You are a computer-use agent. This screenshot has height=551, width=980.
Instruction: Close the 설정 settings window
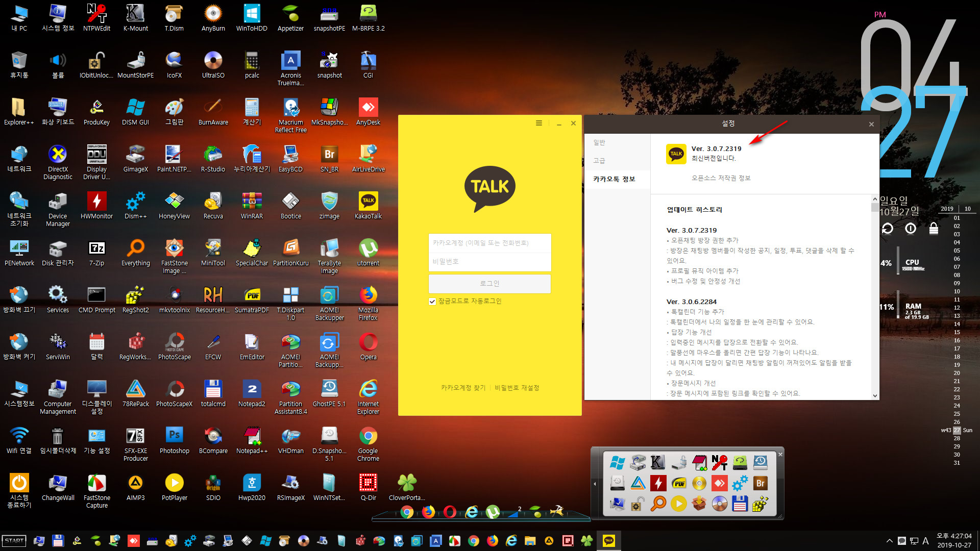pyautogui.click(x=871, y=124)
